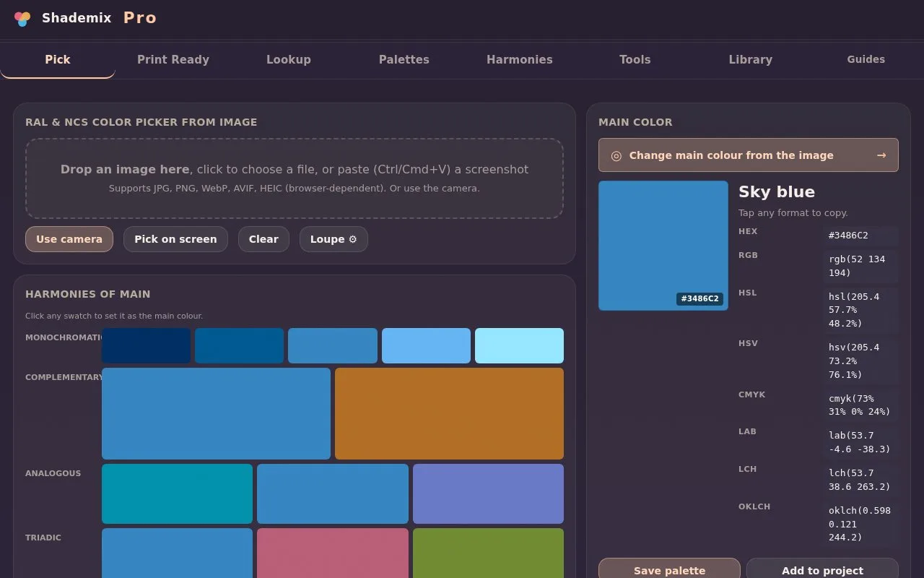Click Pick on screen button
This screenshot has width=924, height=578.
coord(175,239)
